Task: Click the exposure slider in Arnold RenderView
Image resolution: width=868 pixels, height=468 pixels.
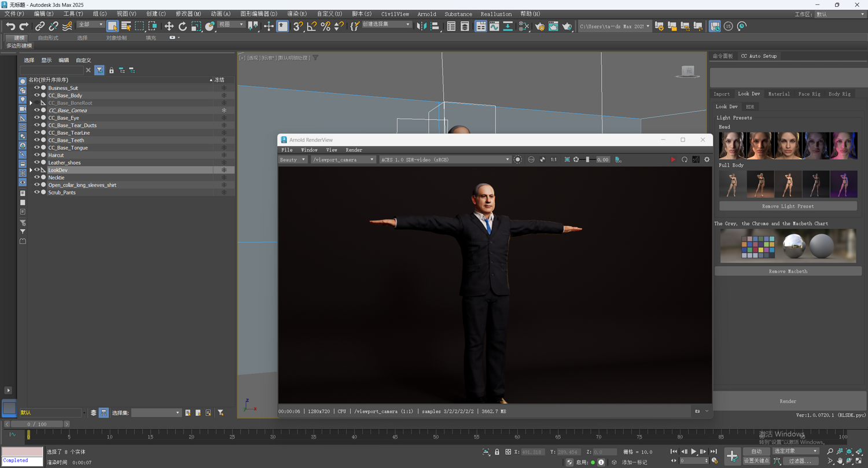Action: 587,160
